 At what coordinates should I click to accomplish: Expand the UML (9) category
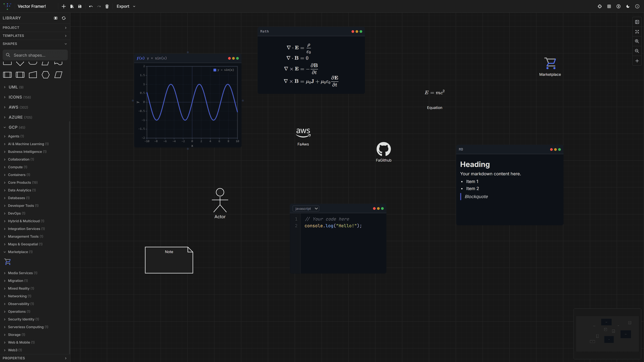pyautogui.click(x=35, y=87)
